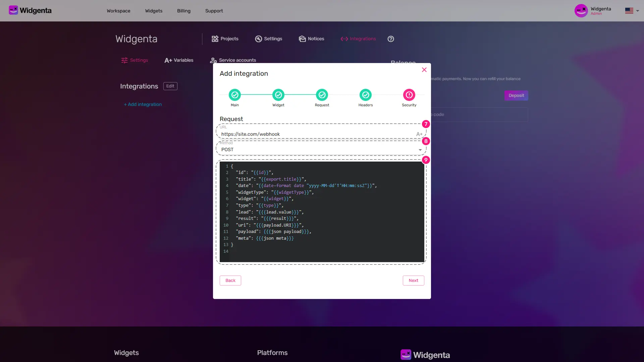Click the Notices megaphone icon
This screenshot has height=362, width=644.
[302, 39]
